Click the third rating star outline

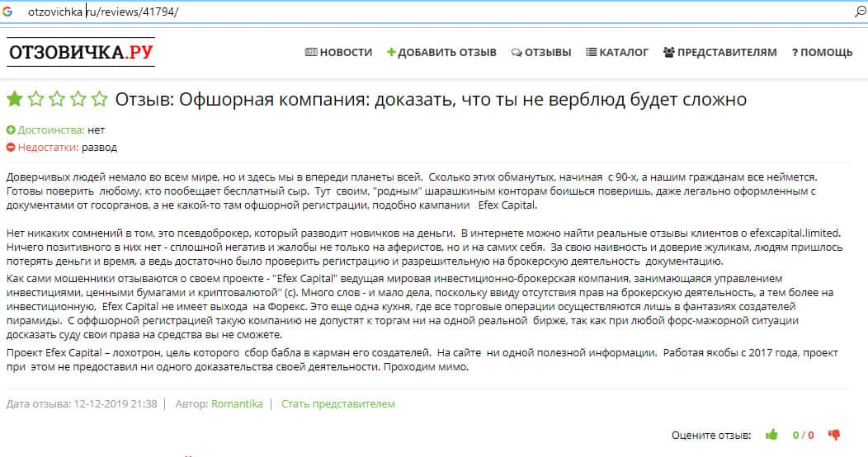57,99
